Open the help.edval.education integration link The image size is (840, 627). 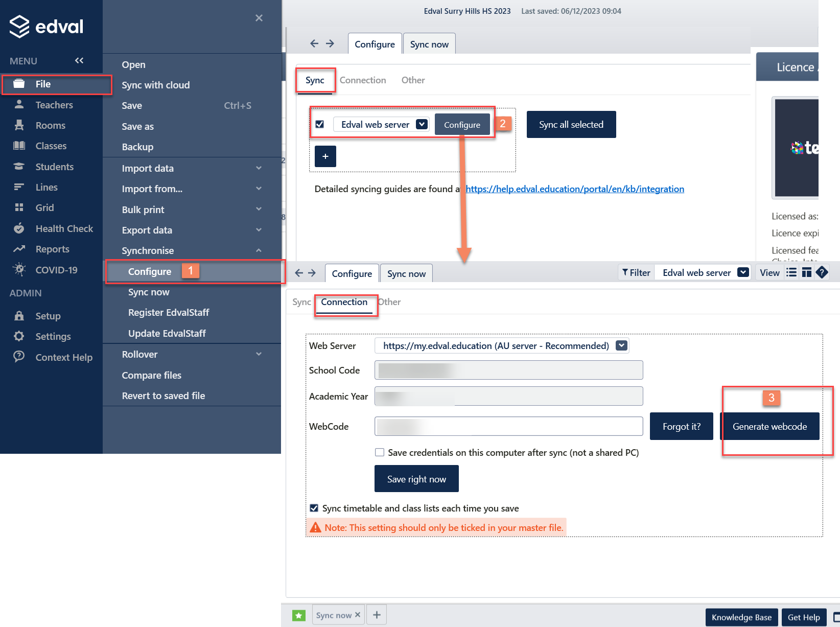pos(575,189)
